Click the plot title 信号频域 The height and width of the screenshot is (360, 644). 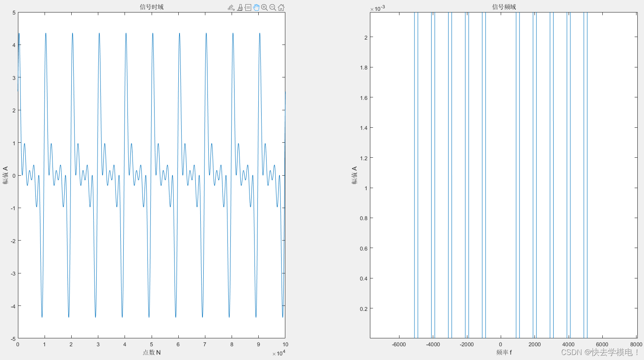click(504, 7)
